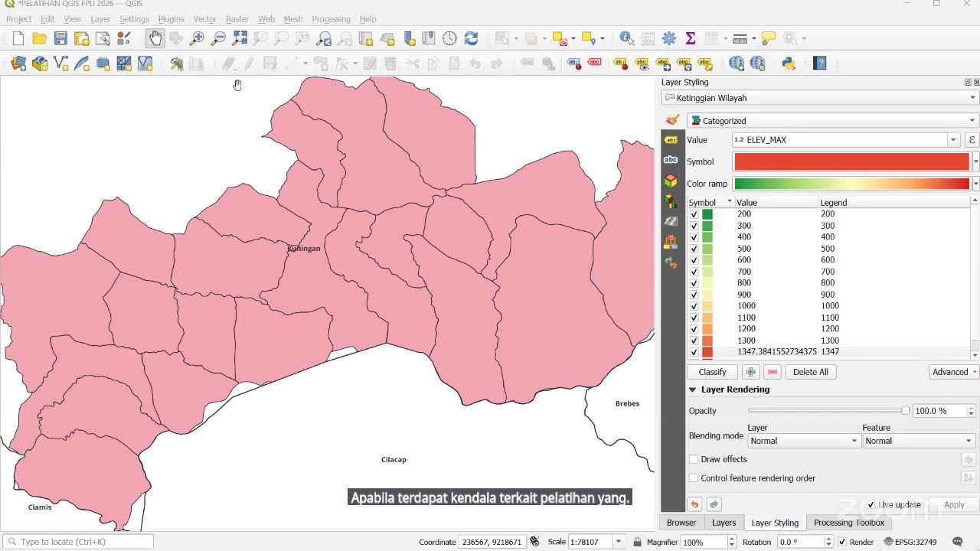Image resolution: width=980 pixels, height=551 pixels.
Task: Open the Labels tab icon in Layer Styling
Action: pos(671,140)
